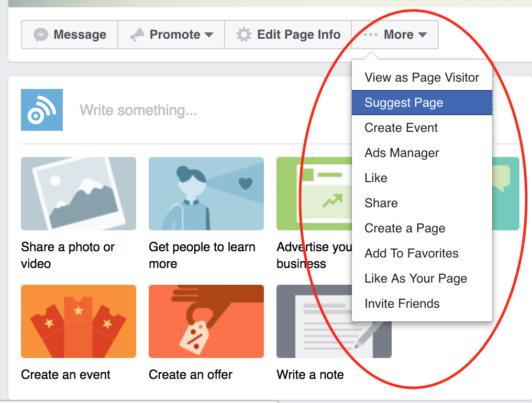532x403 pixels.
Task: Choose the Create an event ticket tile
Action: click(x=79, y=321)
